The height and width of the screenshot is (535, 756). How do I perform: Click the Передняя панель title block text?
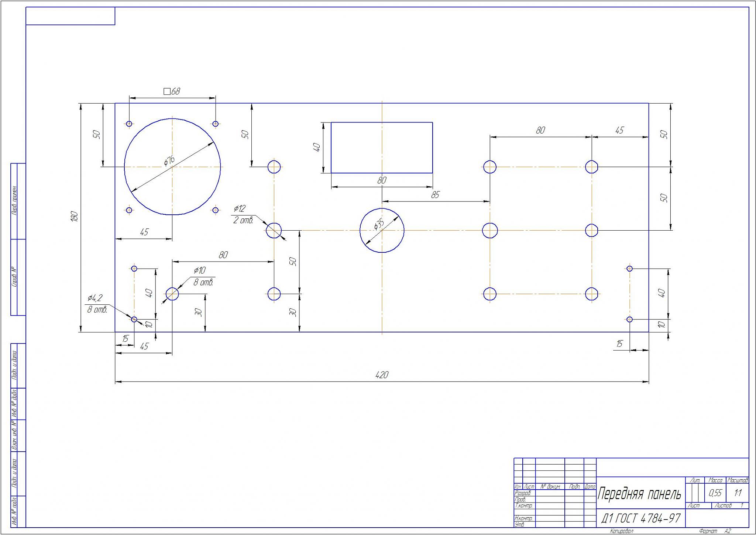[639, 494]
